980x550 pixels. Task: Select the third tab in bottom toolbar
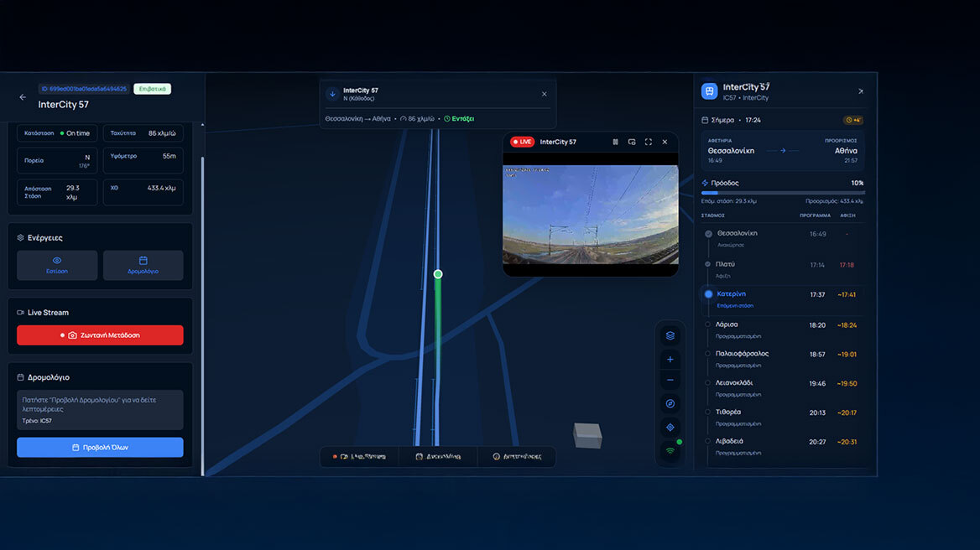pyautogui.click(x=516, y=456)
